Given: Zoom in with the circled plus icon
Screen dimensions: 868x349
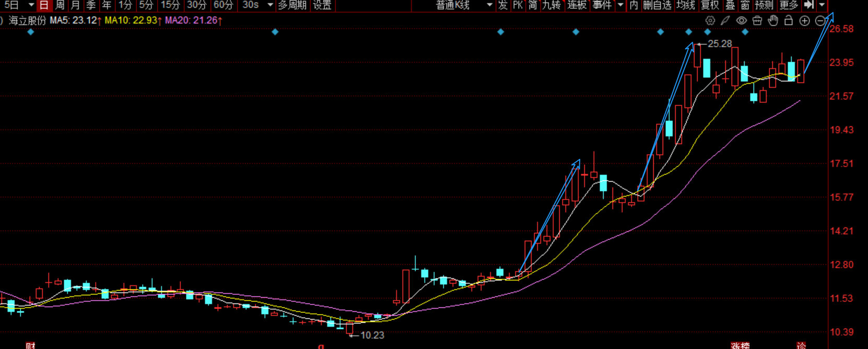Looking at the screenshot, I should pos(805,21).
